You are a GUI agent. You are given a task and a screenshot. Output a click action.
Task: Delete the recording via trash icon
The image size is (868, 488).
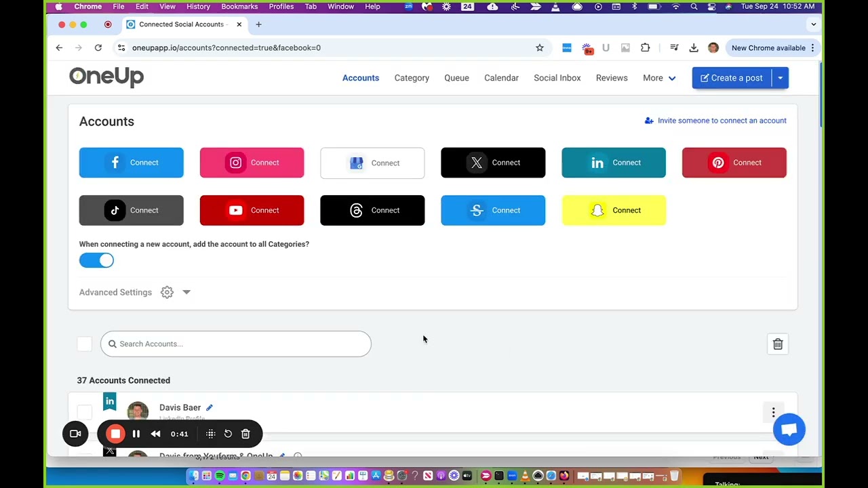(x=245, y=434)
